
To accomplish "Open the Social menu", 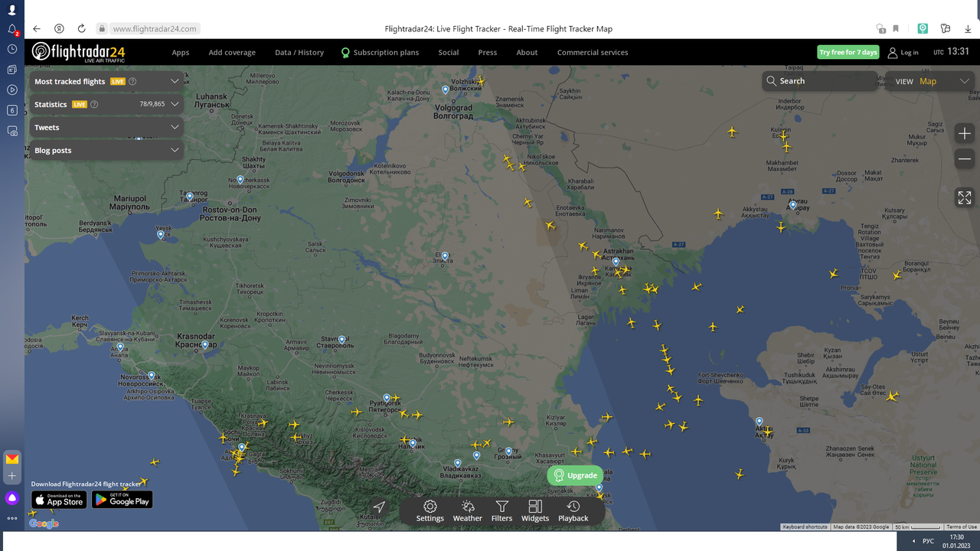I will [449, 53].
